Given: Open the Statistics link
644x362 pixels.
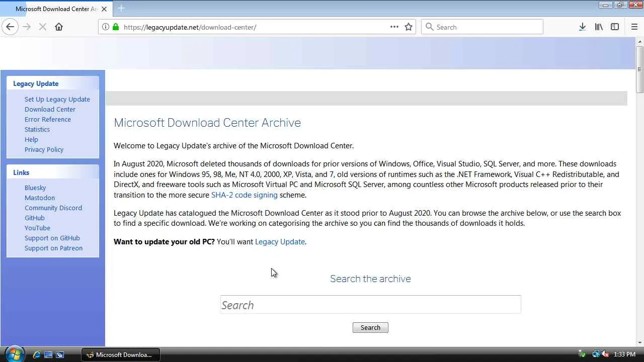Looking at the screenshot, I should pos(37,129).
